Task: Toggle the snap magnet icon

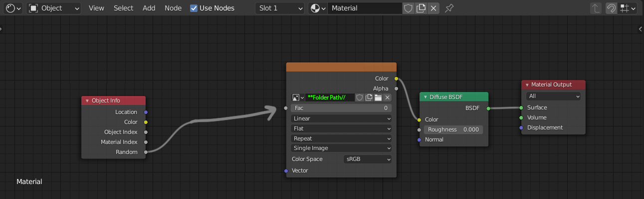Action: 611,8
